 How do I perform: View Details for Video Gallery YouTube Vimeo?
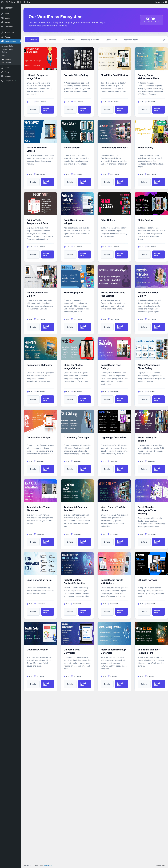click(107, 542)
